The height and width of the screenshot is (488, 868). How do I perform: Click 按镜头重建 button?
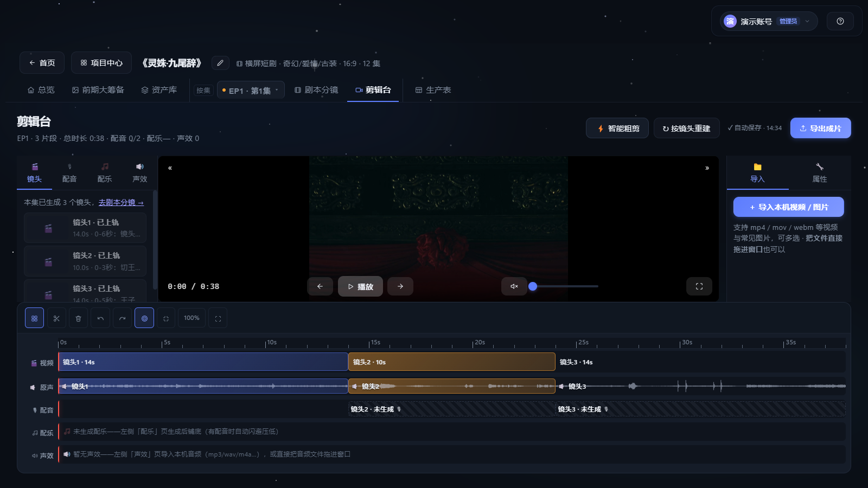coord(687,129)
